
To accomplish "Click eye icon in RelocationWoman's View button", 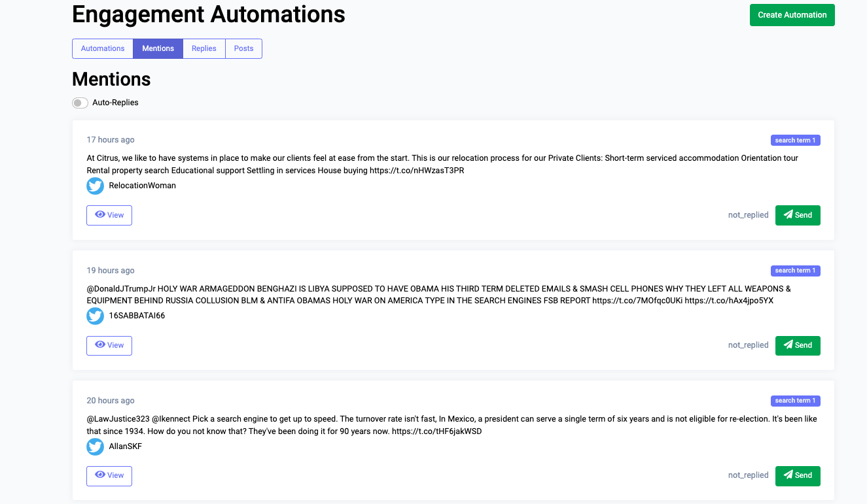I will pyautogui.click(x=100, y=214).
